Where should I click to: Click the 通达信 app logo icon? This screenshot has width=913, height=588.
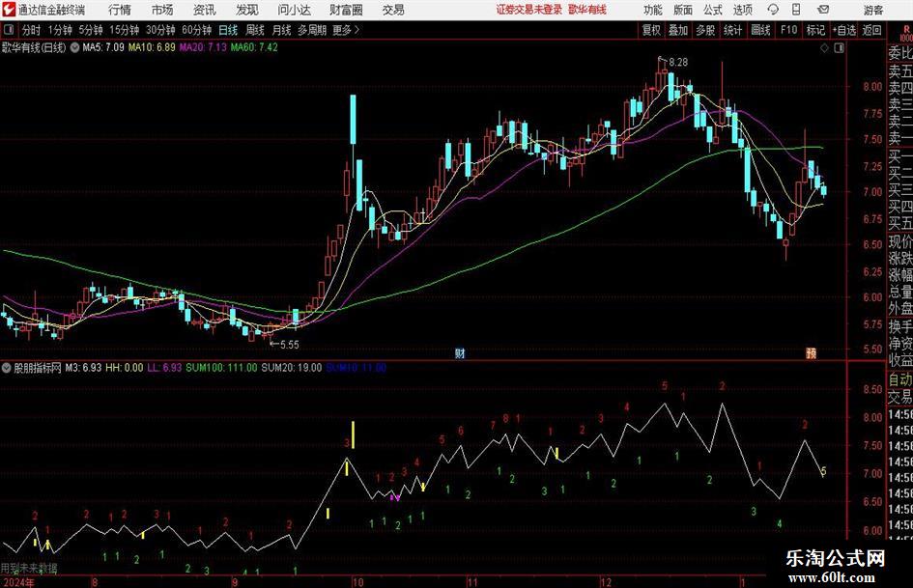click(9, 10)
